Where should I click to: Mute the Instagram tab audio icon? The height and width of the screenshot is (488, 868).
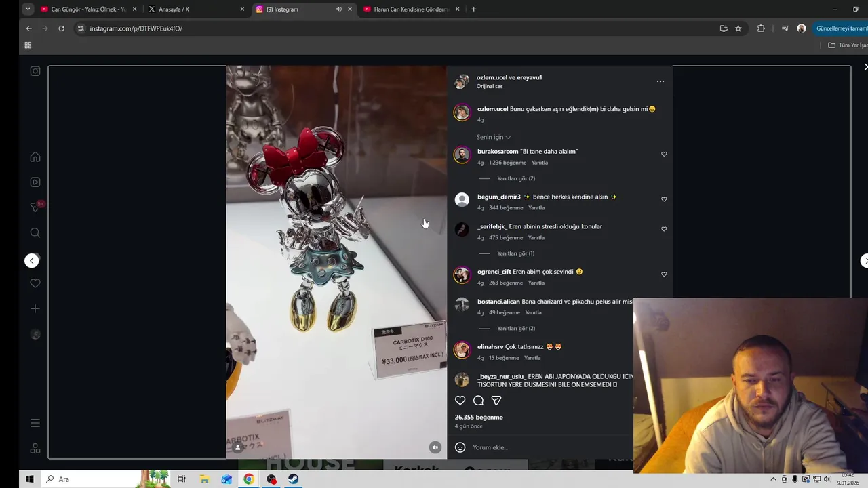click(x=338, y=9)
